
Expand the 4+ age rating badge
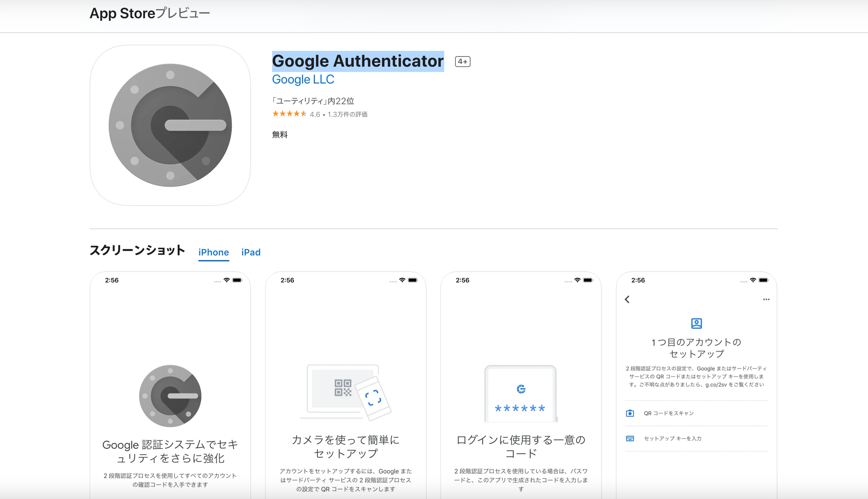462,61
